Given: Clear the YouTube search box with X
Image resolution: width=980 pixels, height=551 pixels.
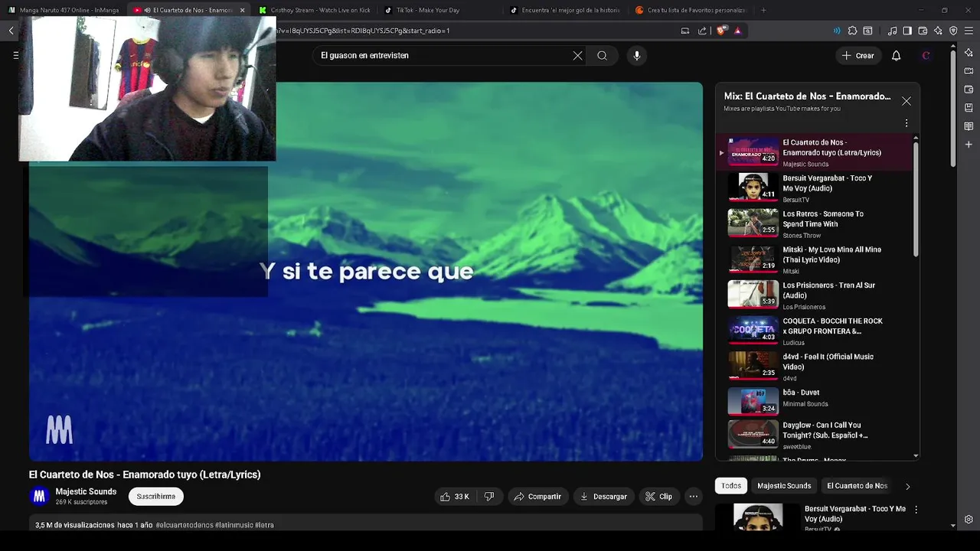Looking at the screenshot, I should point(578,55).
